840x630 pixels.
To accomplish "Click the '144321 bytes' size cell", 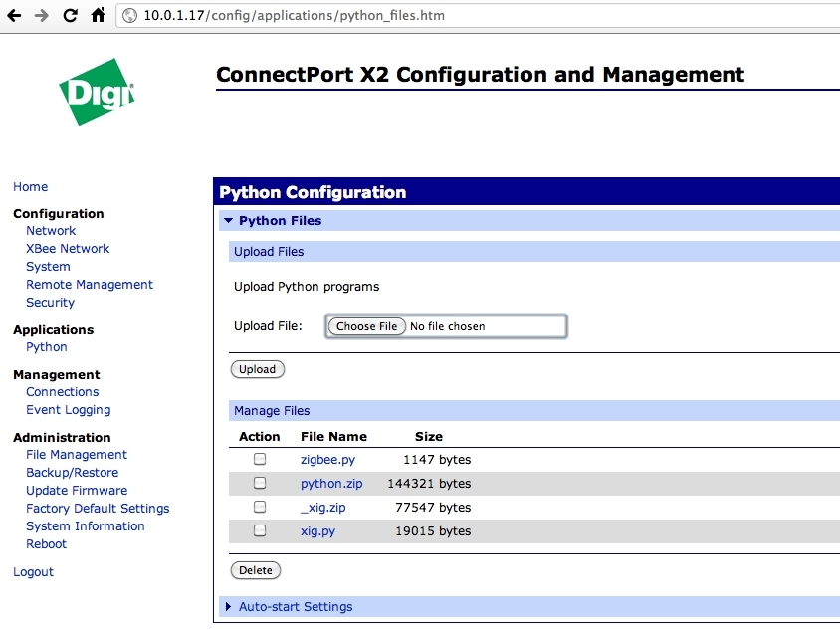I will point(429,484).
